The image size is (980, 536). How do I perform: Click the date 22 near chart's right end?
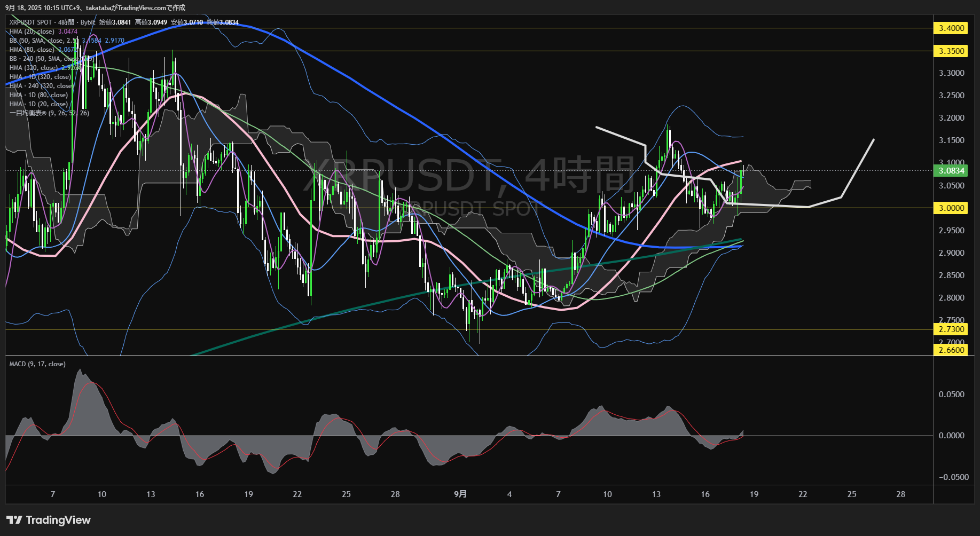803,494
